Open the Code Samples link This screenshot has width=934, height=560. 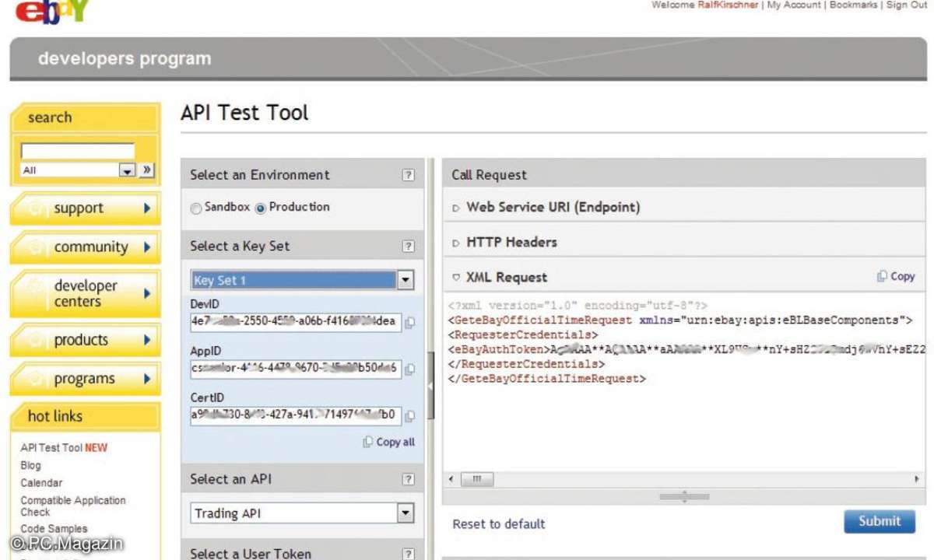pos(54,529)
